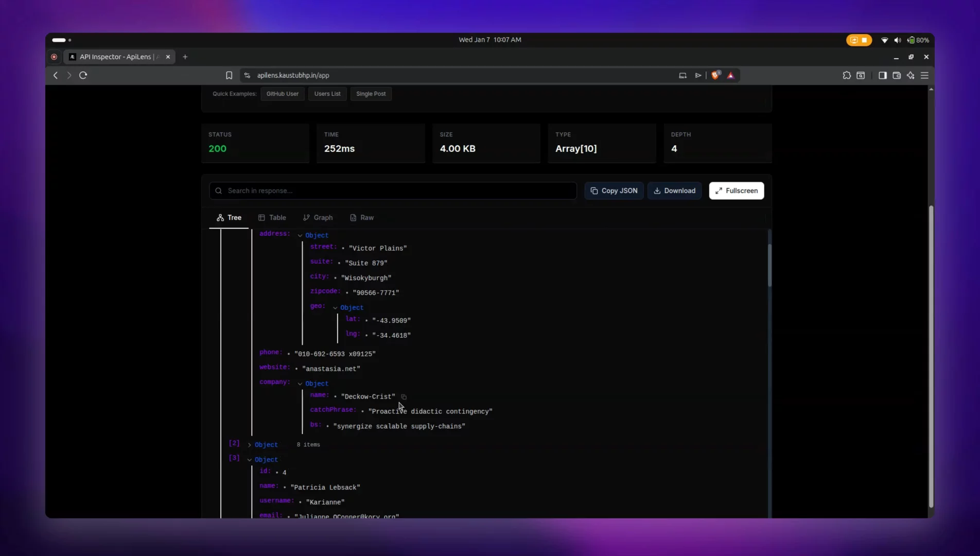Open the Brave Rewards triangle icon

(730, 75)
